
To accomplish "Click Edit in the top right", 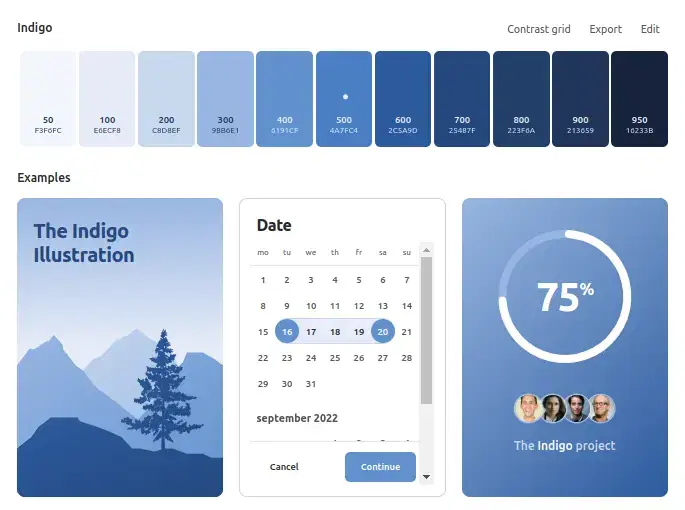I will coord(650,29).
